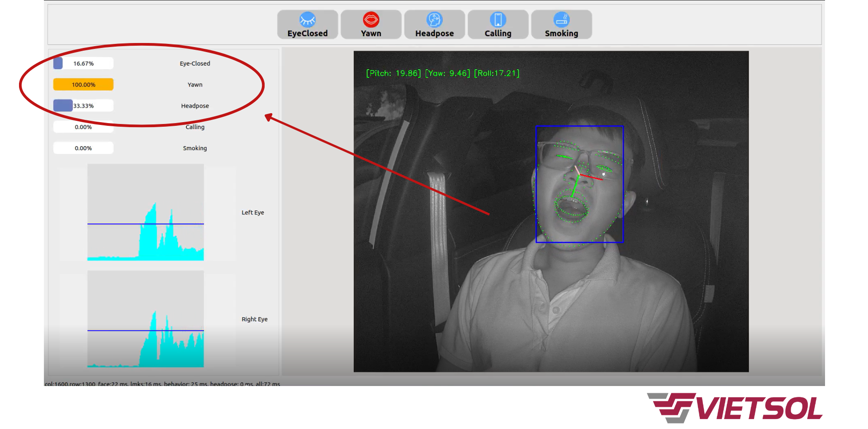Viewport: 868px width, 429px height.
Task: Click the Left Eye graph
Action: click(x=146, y=212)
